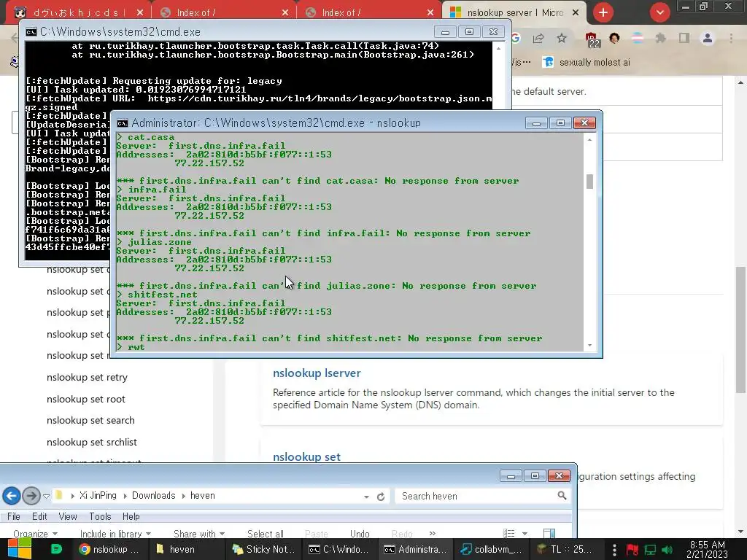
Task: Click the 'Search heven' input field
Action: pos(476,496)
